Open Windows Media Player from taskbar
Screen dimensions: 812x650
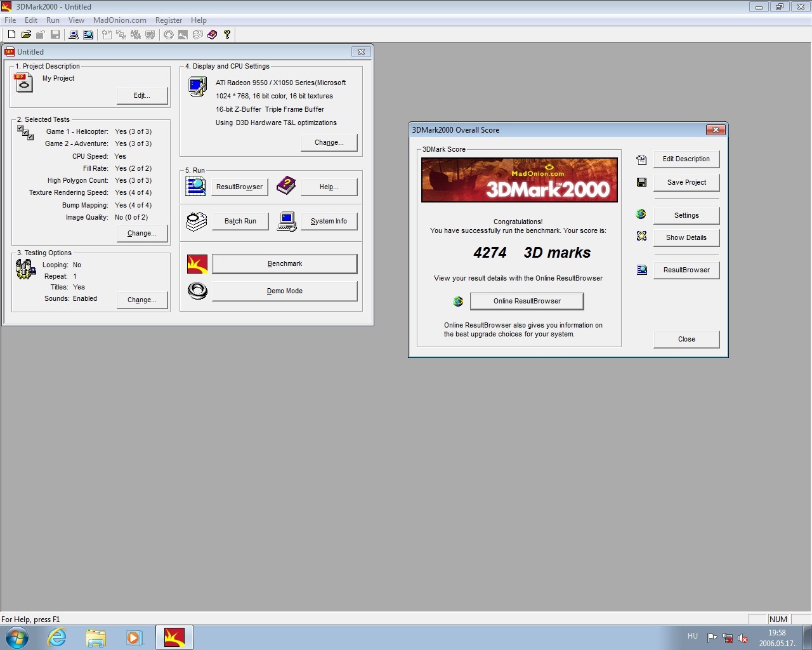134,637
